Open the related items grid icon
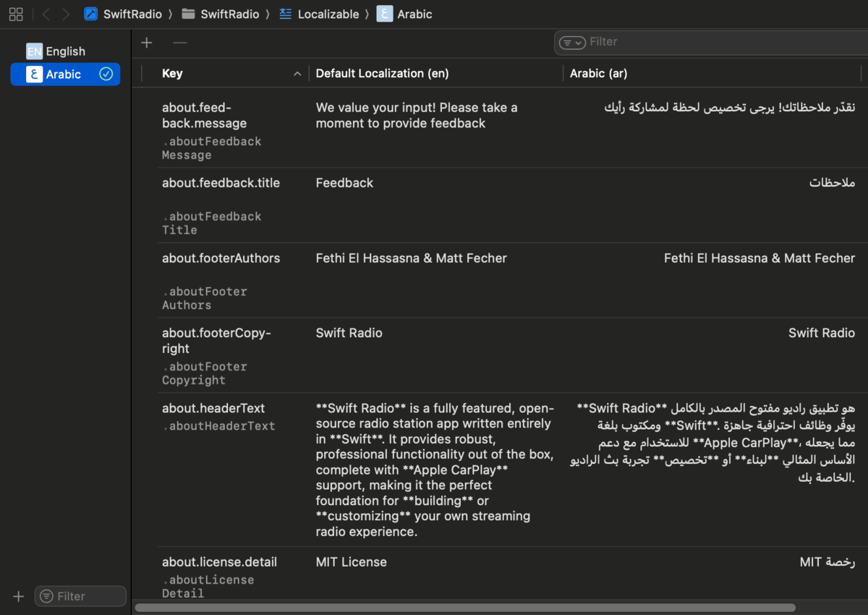This screenshot has height=615, width=868. click(16, 14)
